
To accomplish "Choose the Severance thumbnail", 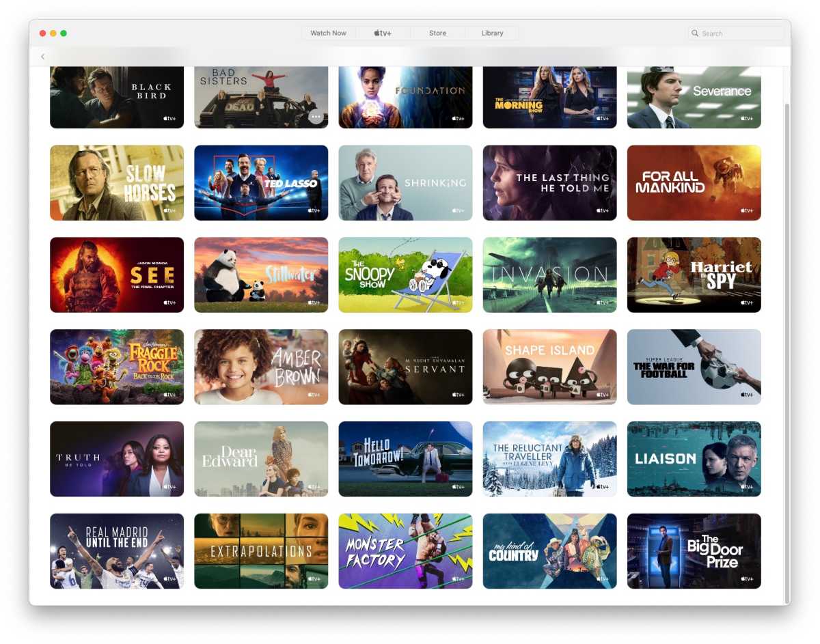I will pyautogui.click(x=694, y=97).
